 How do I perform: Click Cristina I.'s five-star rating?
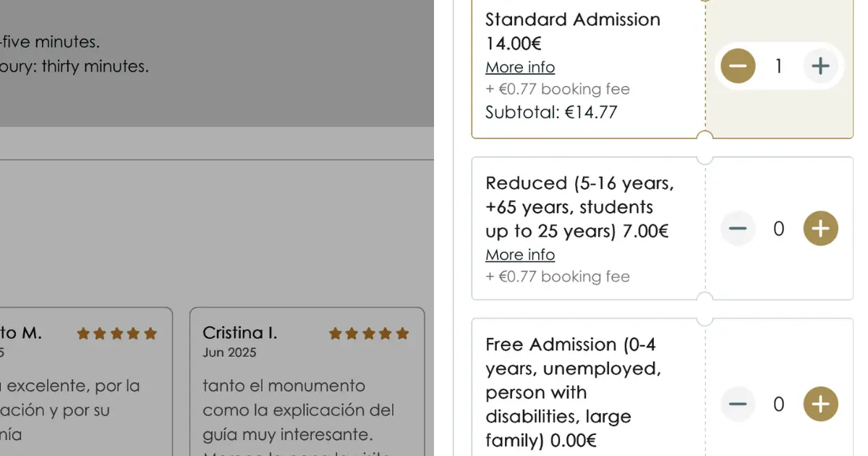click(x=369, y=334)
